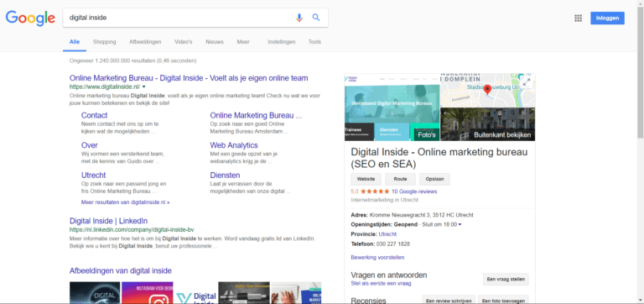Click the Opslaan button
Viewport: 644px width, 304px height.
(x=434, y=180)
